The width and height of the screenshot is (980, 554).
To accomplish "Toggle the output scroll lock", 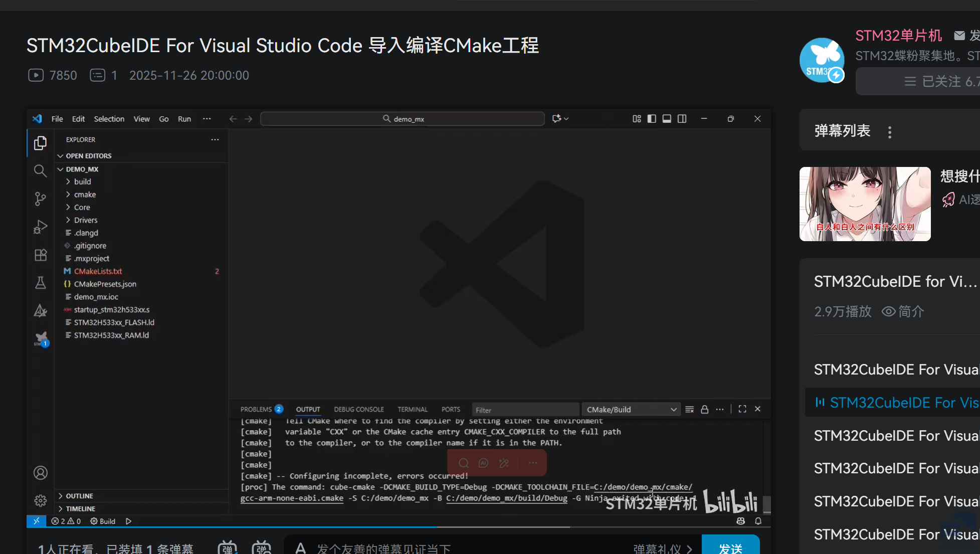I will 704,409.
